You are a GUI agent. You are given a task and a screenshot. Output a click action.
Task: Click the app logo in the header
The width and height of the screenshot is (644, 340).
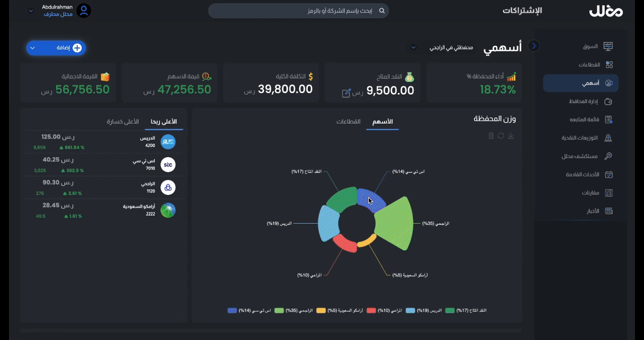click(x=606, y=11)
